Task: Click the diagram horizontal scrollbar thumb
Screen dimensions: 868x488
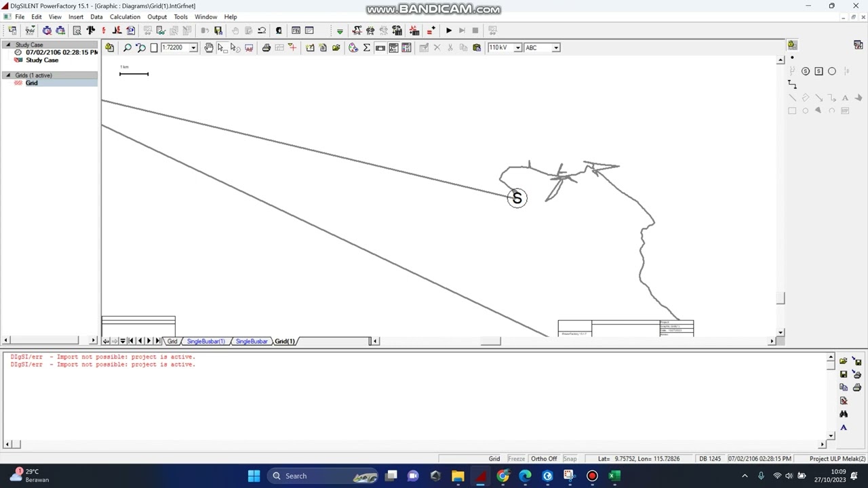Action: click(490, 341)
